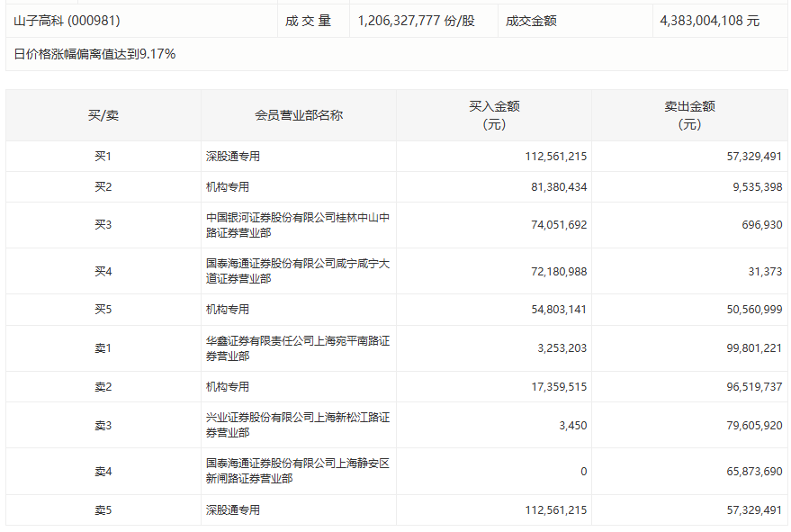
Task: Click 国泰海通证券咸宁咸宁大道证券营业部 name
Action: coord(298,271)
